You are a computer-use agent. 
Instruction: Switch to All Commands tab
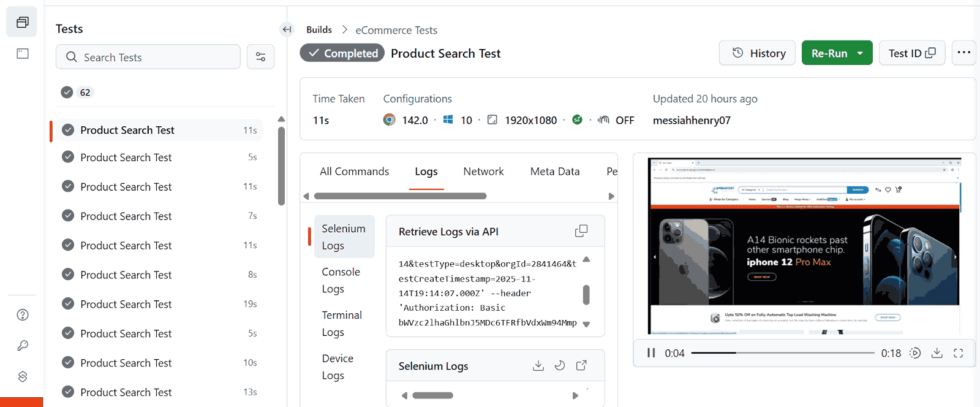point(354,172)
